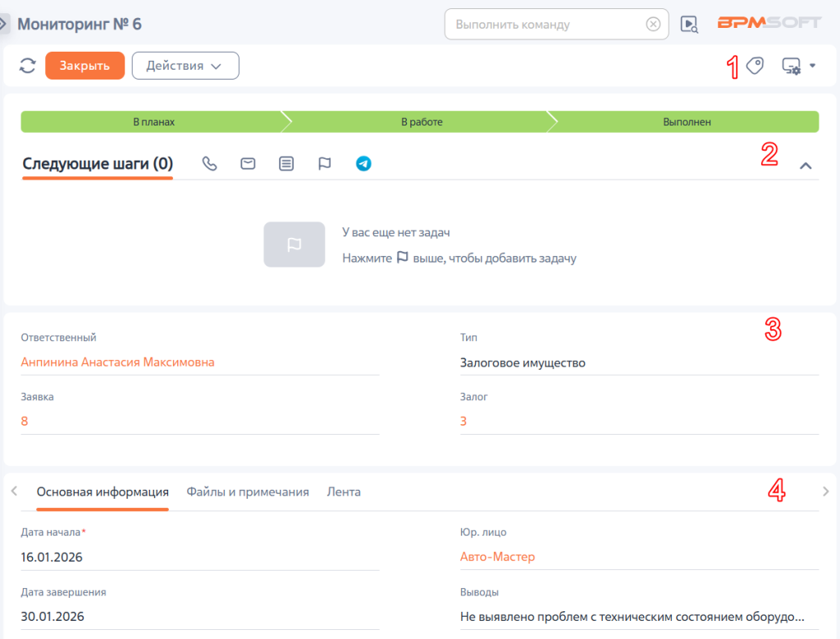Select the В работе stage
This screenshot has height=639, width=840.
[422, 121]
